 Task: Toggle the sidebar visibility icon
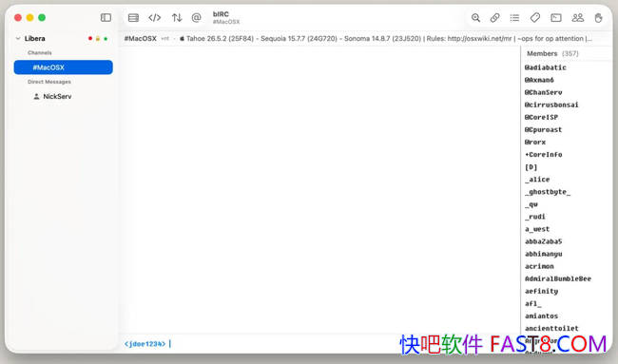106,18
